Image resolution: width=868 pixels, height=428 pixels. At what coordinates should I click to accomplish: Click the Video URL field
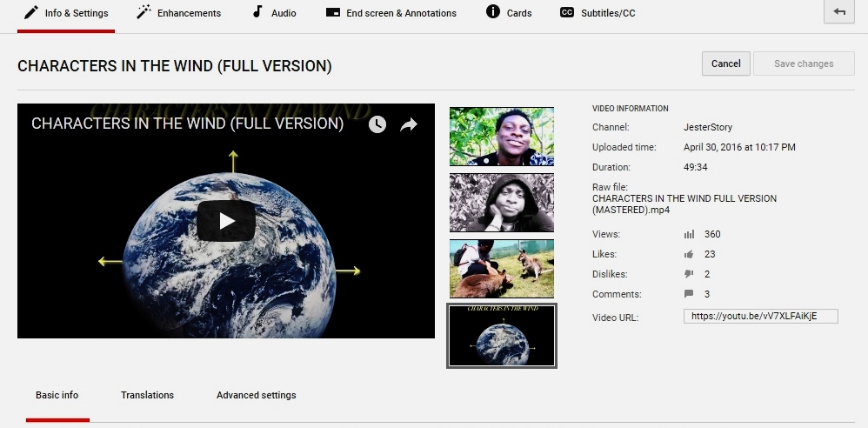click(x=761, y=316)
